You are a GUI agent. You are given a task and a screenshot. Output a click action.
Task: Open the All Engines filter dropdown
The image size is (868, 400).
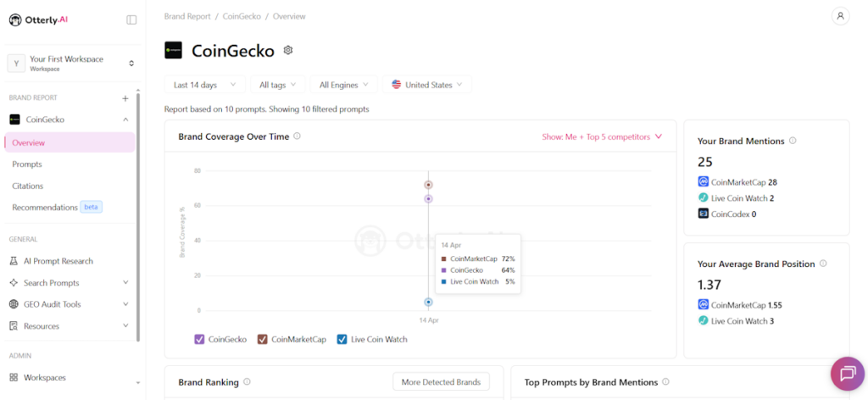344,85
